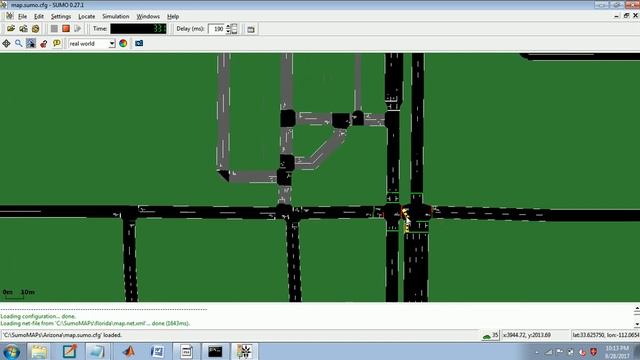Screen dimensions: 640x360
Task: Click the Recenter View icon
Action: coord(6,43)
